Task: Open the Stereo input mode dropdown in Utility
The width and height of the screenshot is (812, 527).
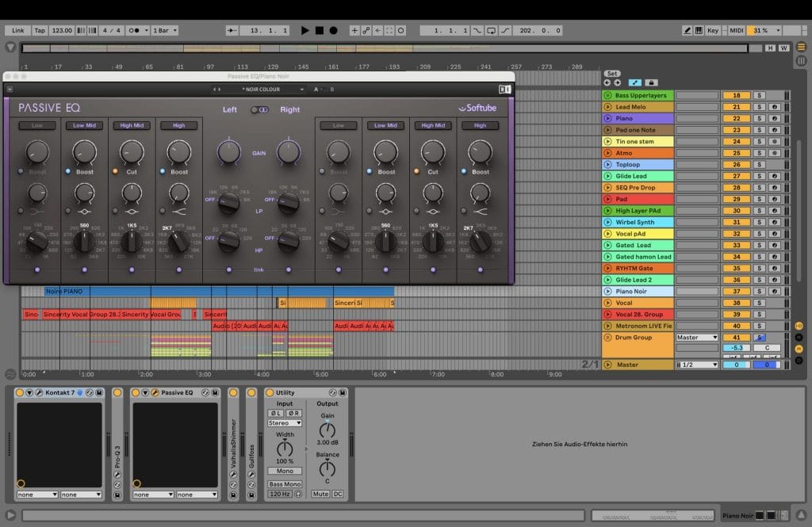Action: 285,423
